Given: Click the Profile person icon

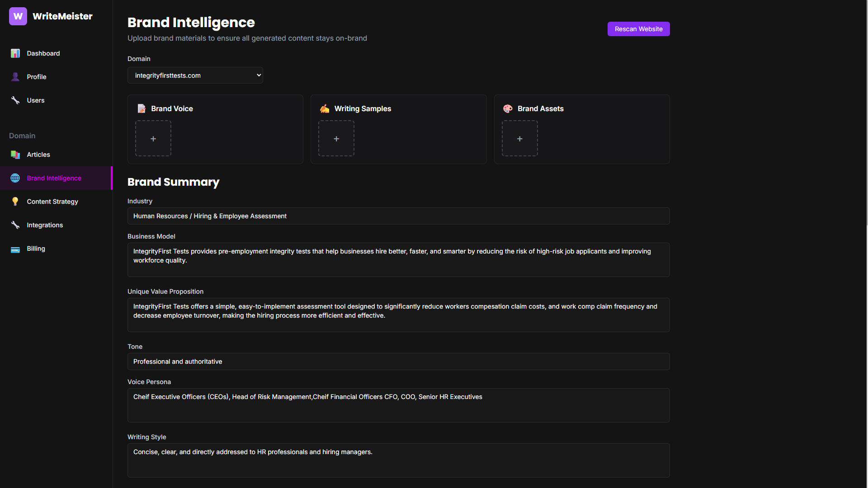Looking at the screenshot, I should click(x=15, y=77).
